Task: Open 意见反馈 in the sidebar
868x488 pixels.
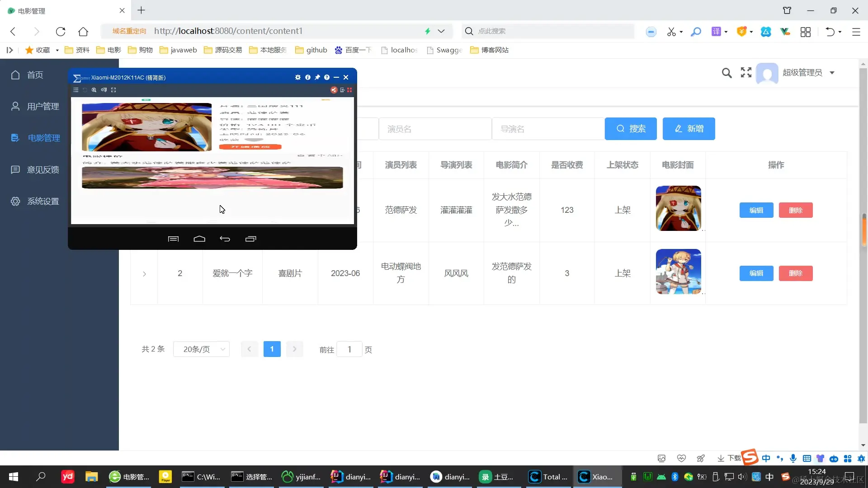Action: 43,169
